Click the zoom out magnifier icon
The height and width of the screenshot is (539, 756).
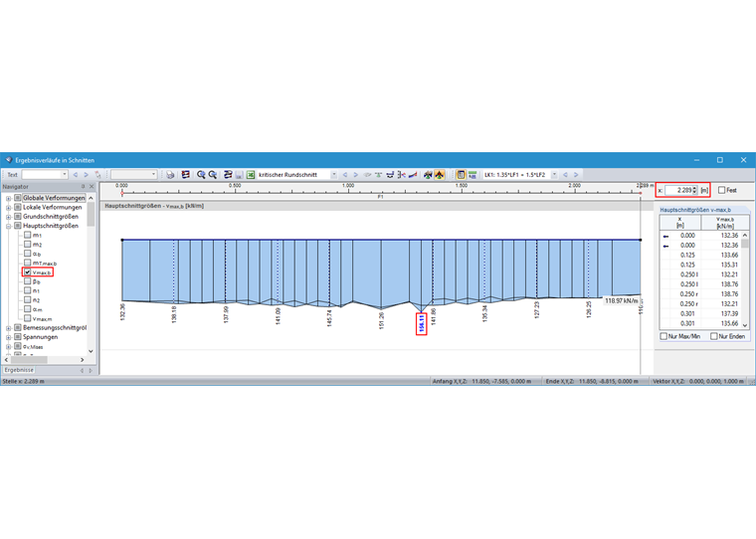pos(213,174)
